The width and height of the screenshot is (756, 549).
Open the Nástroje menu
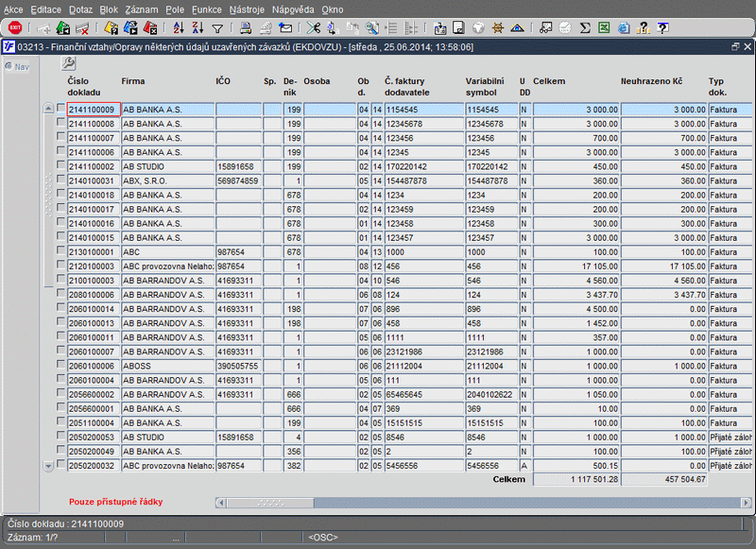point(247,9)
